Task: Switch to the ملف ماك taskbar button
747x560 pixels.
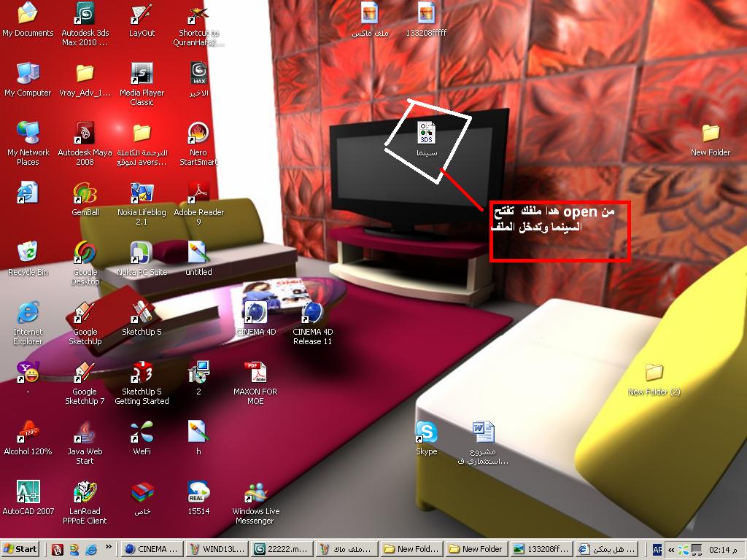Action: tap(347, 549)
